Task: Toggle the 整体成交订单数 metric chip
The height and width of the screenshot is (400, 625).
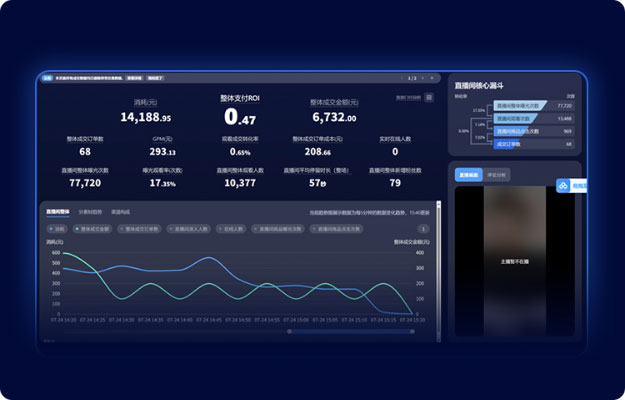Action: [x=141, y=229]
